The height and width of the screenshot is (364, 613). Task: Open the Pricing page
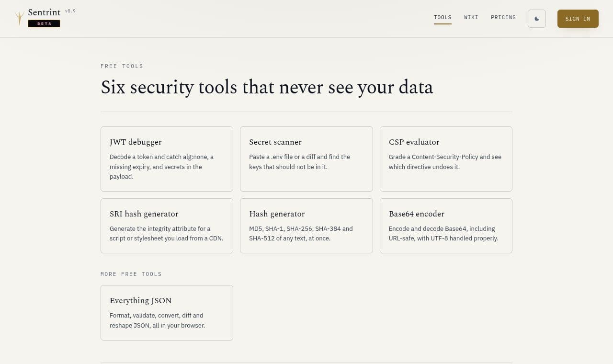click(503, 18)
